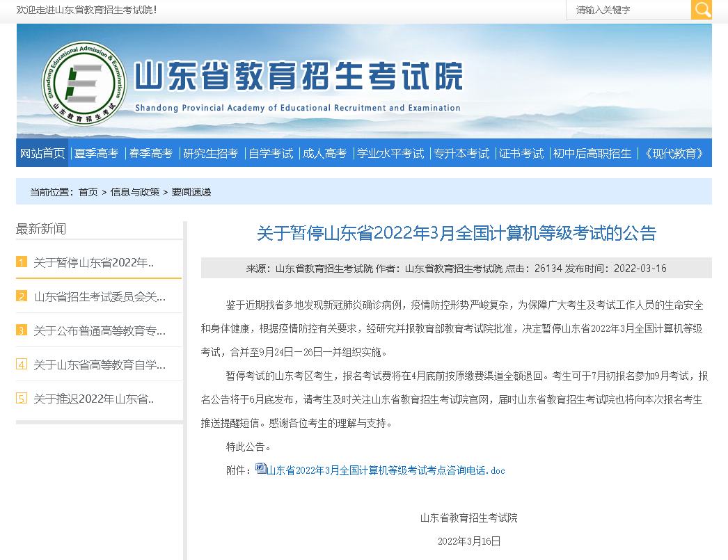Type in the 请输入关键字 search field

[x=628, y=10]
